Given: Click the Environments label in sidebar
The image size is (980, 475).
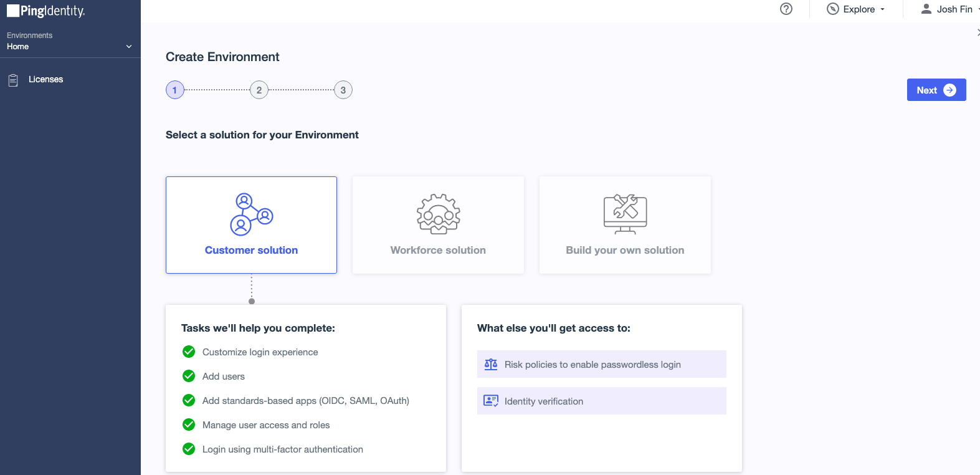Looking at the screenshot, I should [x=30, y=36].
